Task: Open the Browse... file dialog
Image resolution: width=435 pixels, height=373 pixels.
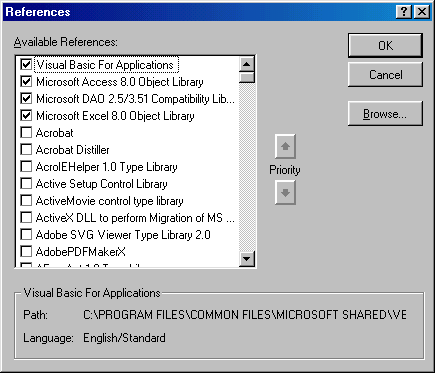Action: [385, 114]
